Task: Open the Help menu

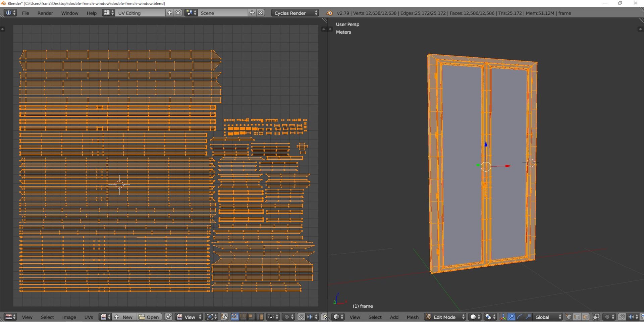Action: tap(92, 13)
